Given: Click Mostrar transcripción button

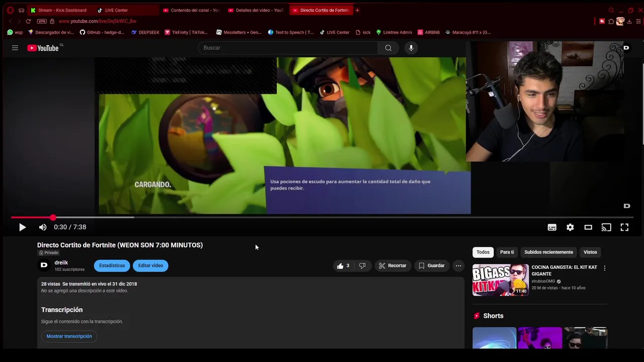Looking at the screenshot, I should (69, 336).
